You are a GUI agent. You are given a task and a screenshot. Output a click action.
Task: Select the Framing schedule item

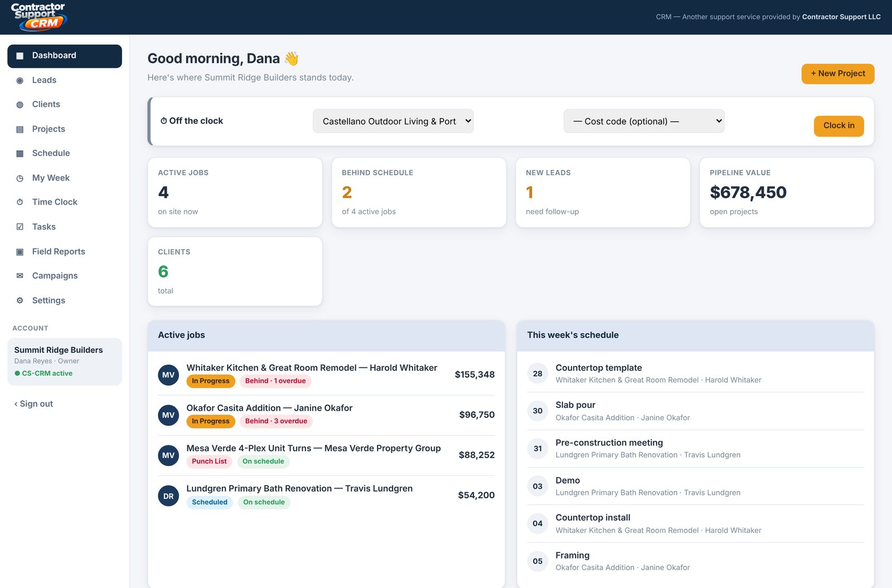point(695,561)
